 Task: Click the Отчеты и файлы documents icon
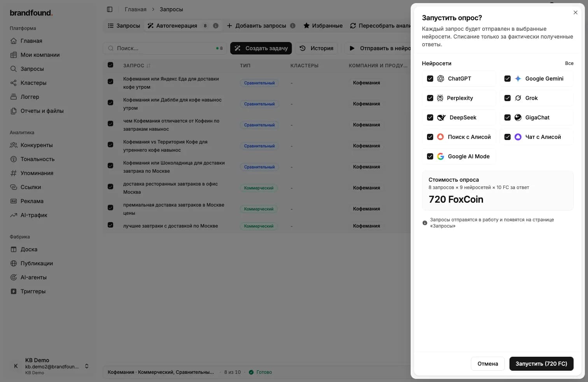[x=14, y=111]
